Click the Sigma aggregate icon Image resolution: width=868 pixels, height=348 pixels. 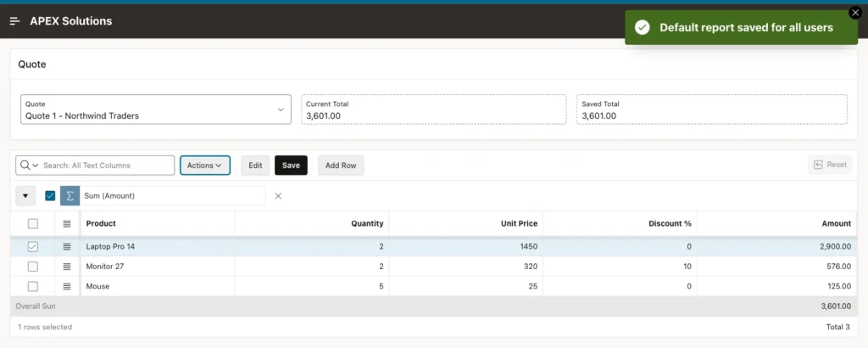(70, 195)
